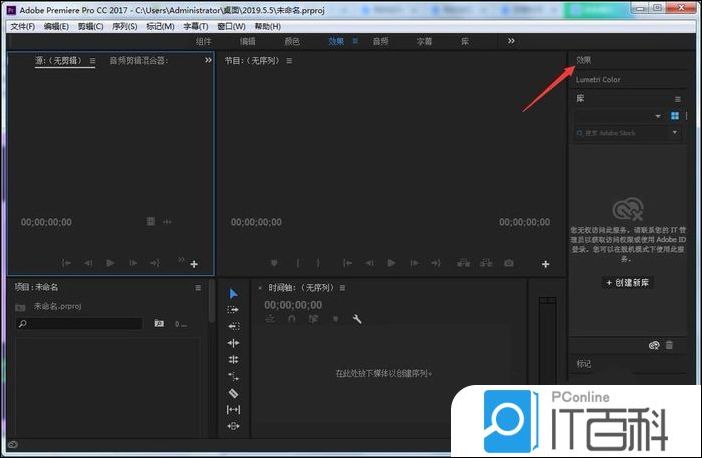Select the Slip tool

point(233,409)
